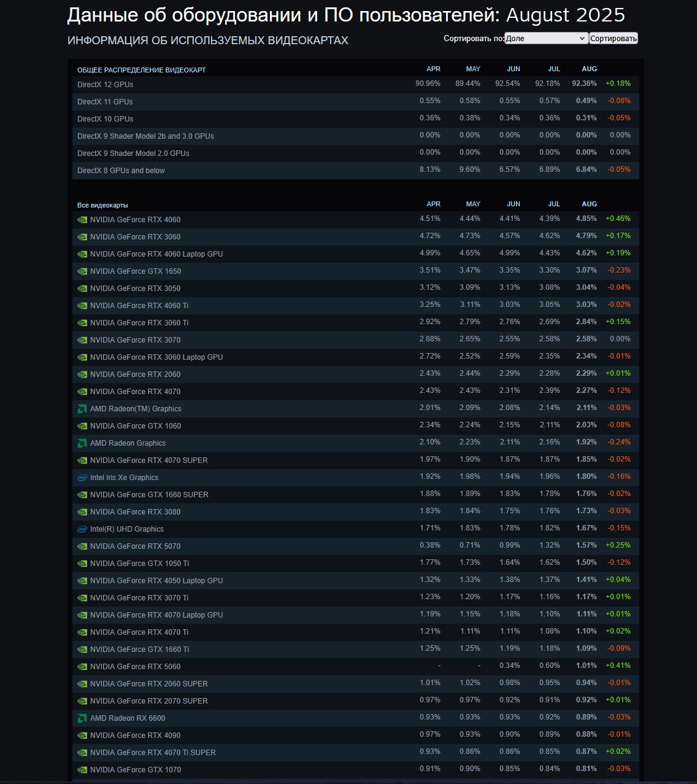Screen dimensions: 697x784
Task: Select NVIDIA GeForce RTX 4070 Ti name
Action: (x=139, y=632)
